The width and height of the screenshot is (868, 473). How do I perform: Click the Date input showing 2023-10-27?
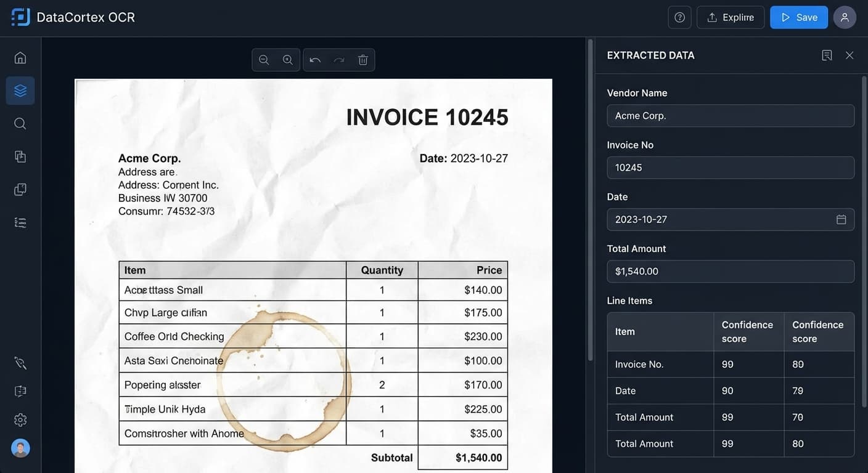point(731,219)
